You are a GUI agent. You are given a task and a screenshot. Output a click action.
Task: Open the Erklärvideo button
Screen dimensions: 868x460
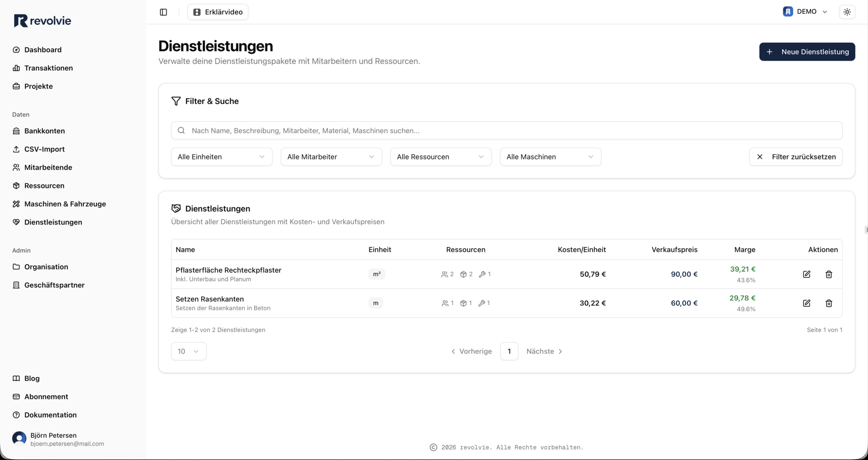218,12
